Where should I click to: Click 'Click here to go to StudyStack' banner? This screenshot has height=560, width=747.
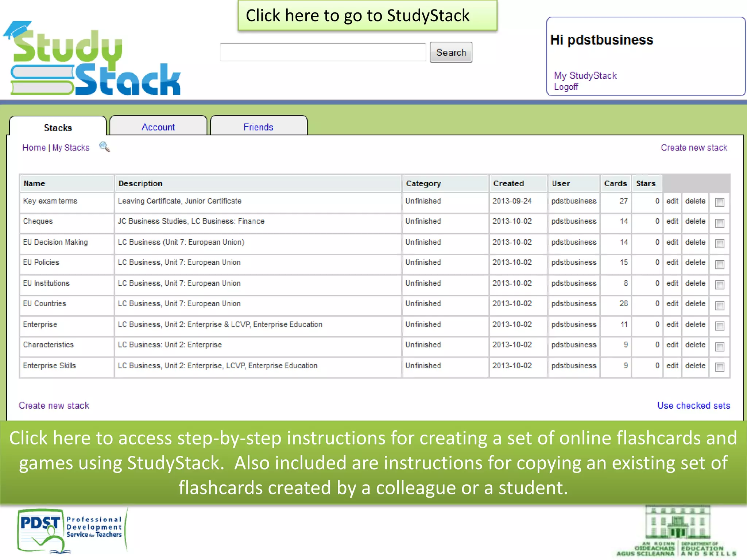367,15
